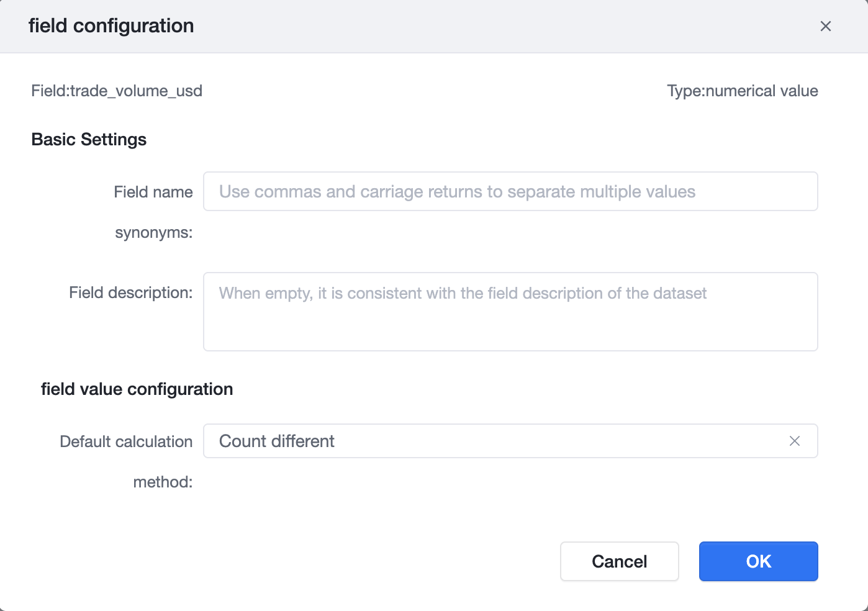868x611 pixels.
Task: Click the Field description: label
Action: (x=130, y=292)
